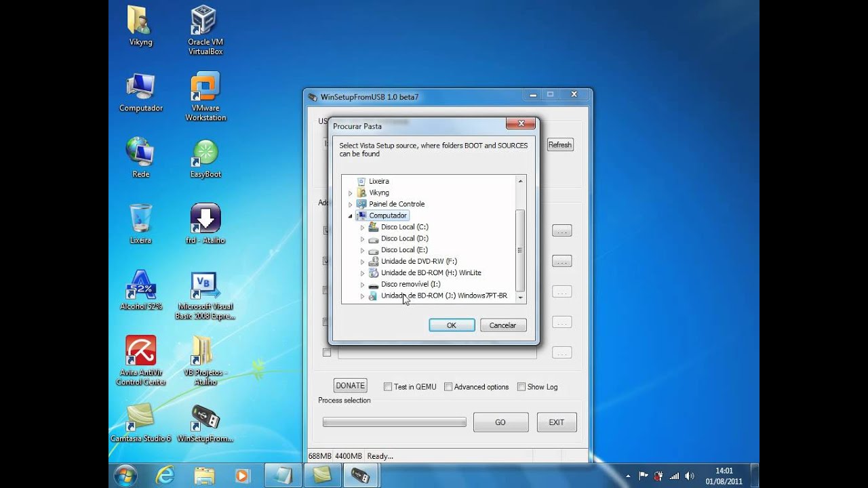
Task: Expand Disco Local (C:) node
Action: (362, 228)
